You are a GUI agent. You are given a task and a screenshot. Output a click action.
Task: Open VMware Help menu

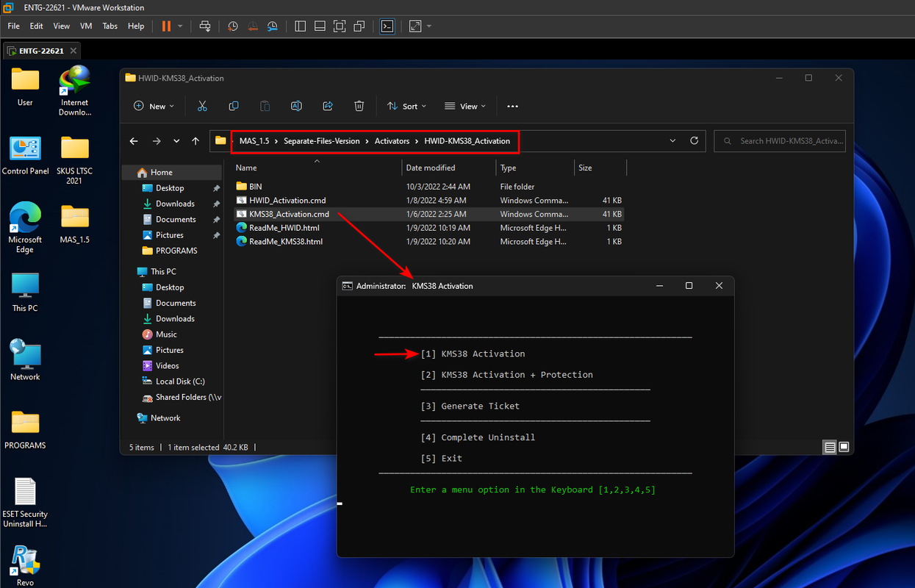pyautogui.click(x=136, y=26)
